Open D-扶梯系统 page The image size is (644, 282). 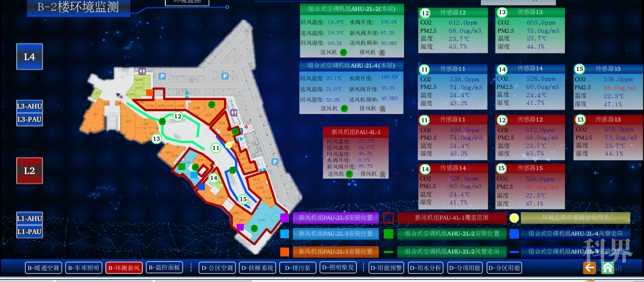coord(257,268)
